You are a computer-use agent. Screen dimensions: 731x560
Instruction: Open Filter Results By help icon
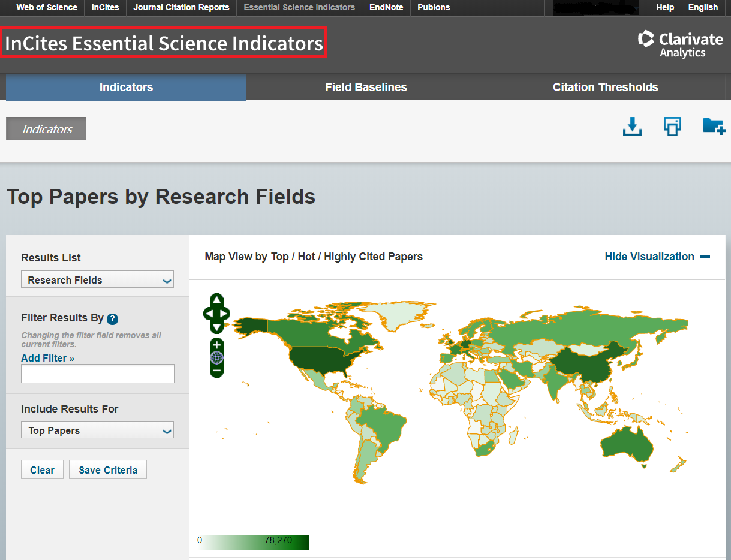pos(112,319)
